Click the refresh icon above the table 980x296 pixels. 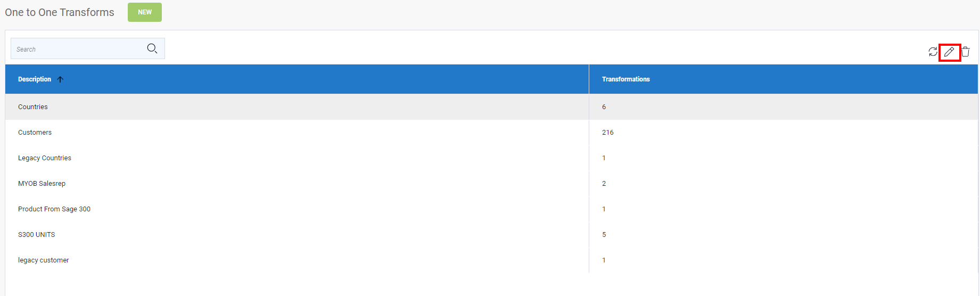933,52
